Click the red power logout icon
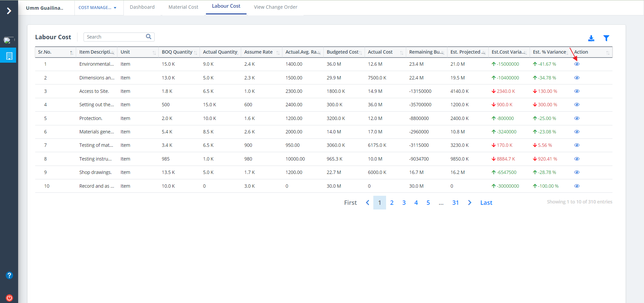644x303 pixels. (x=9, y=298)
